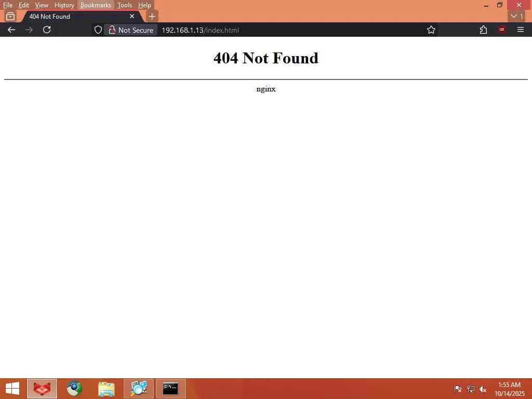Open network status tray icon
532x399 pixels.
470,389
